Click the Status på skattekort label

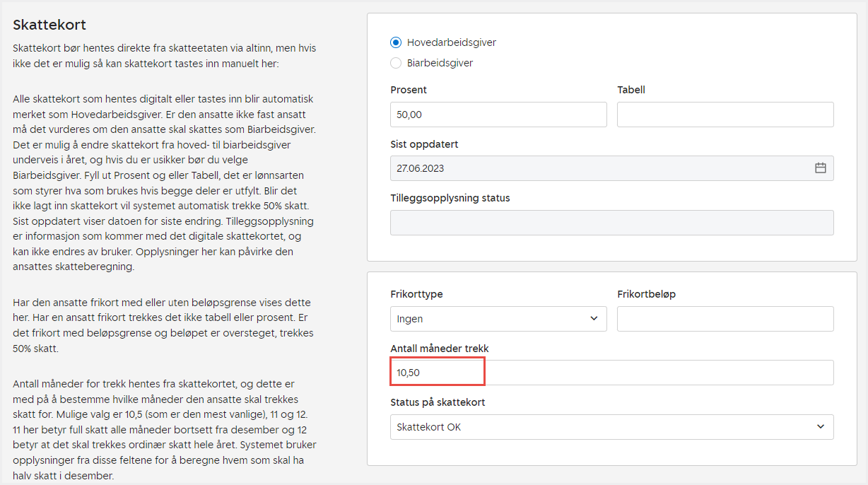point(438,402)
